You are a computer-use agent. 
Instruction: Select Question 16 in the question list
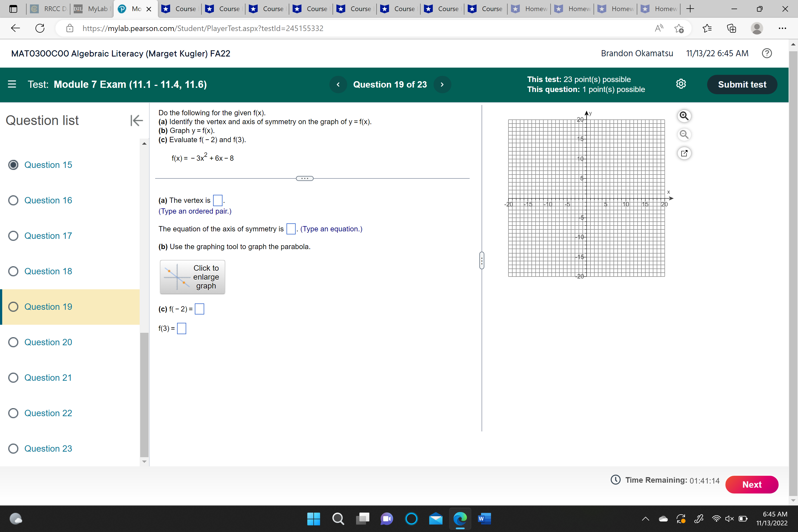pos(48,200)
